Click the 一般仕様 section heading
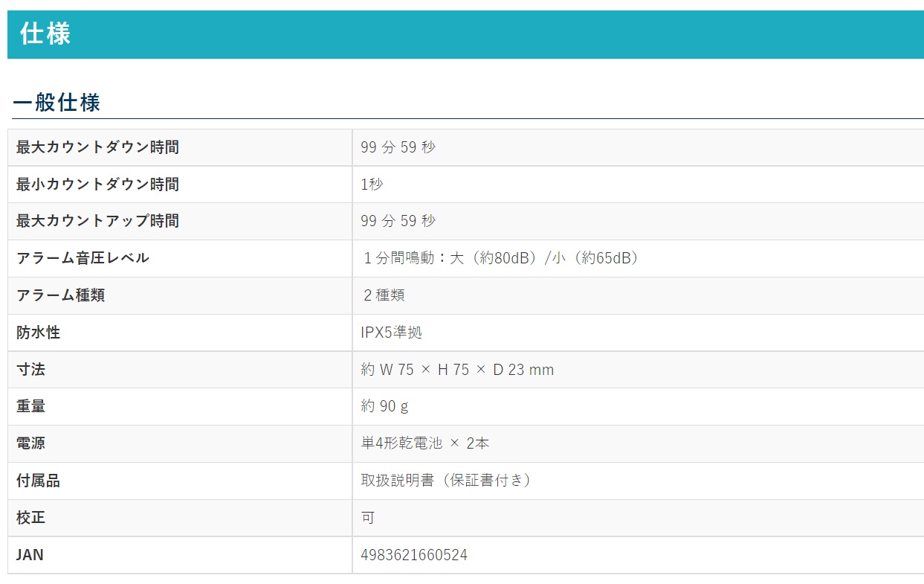Screen dimensions: 924x584 (x=56, y=102)
